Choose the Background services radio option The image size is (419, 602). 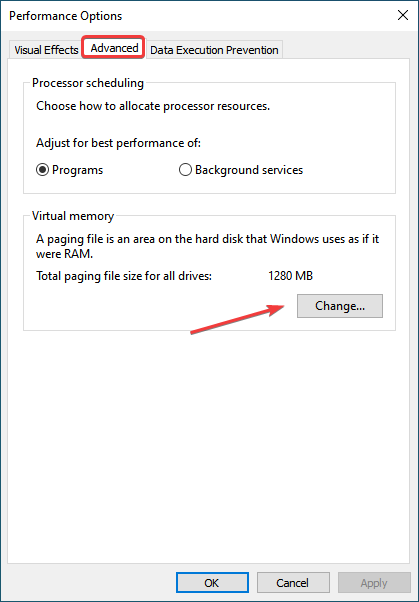coord(185,170)
